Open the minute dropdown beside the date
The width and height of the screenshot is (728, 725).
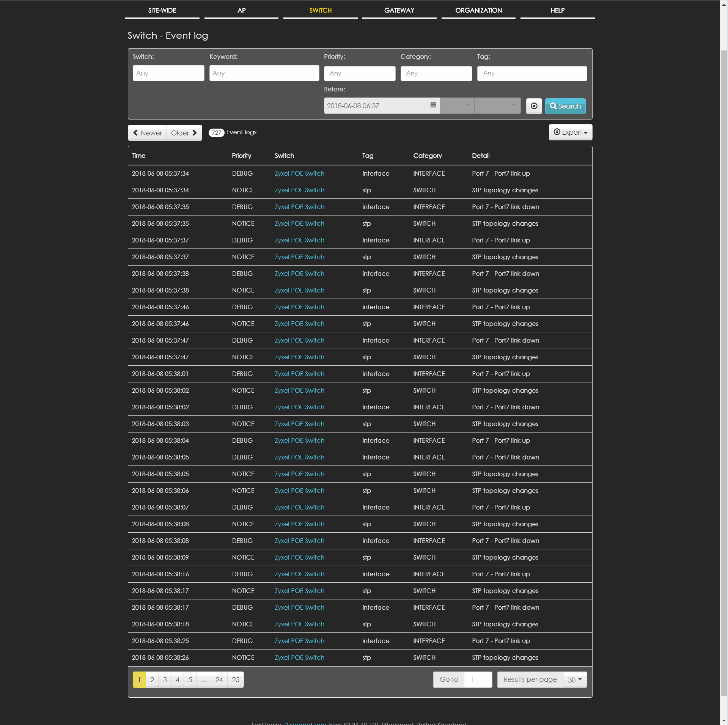(497, 106)
